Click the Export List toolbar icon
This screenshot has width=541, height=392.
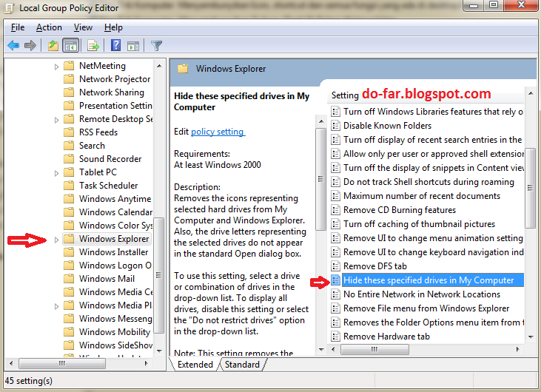tap(93, 45)
